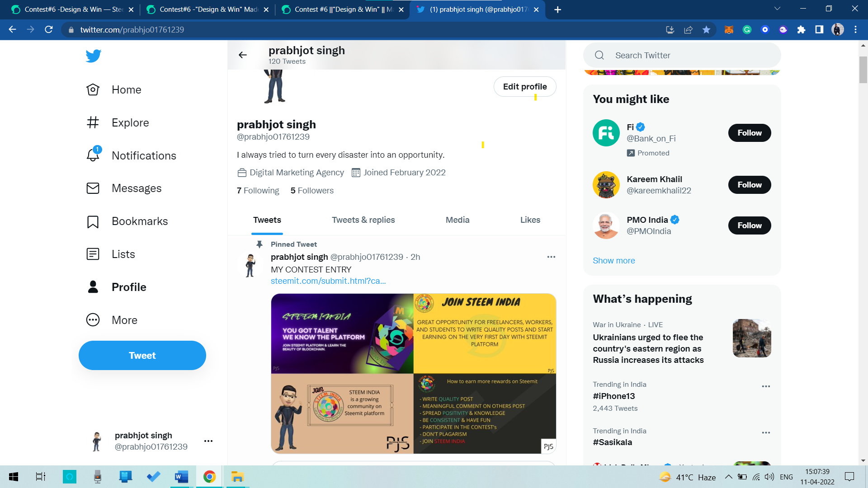This screenshot has height=488, width=868.
Task: Open the Join Steem India tweet image
Action: click(x=485, y=333)
